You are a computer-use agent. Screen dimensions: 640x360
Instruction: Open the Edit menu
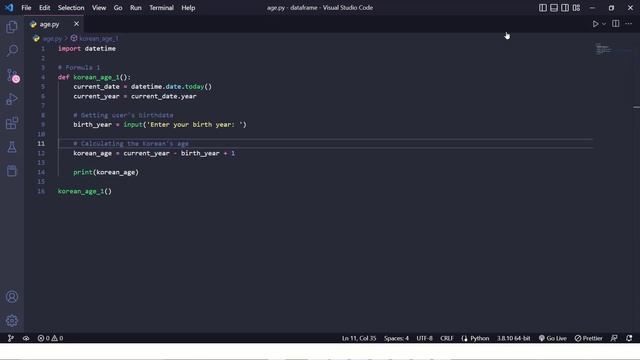[x=44, y=8]
